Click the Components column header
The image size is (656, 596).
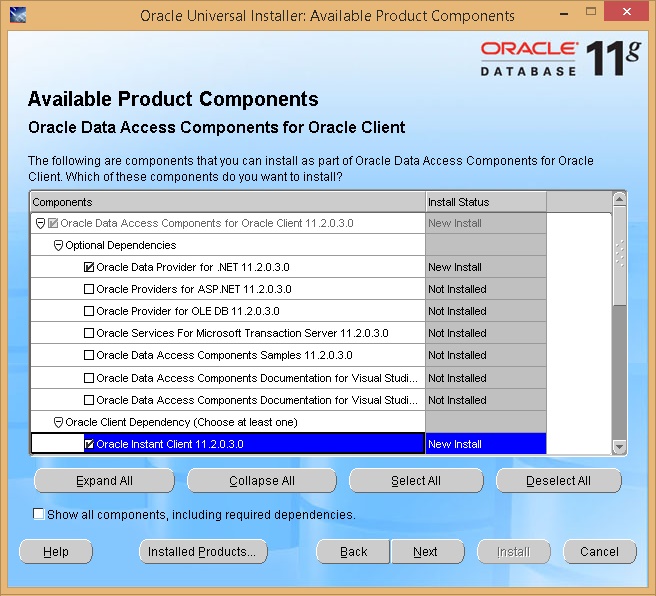(228, 202)
